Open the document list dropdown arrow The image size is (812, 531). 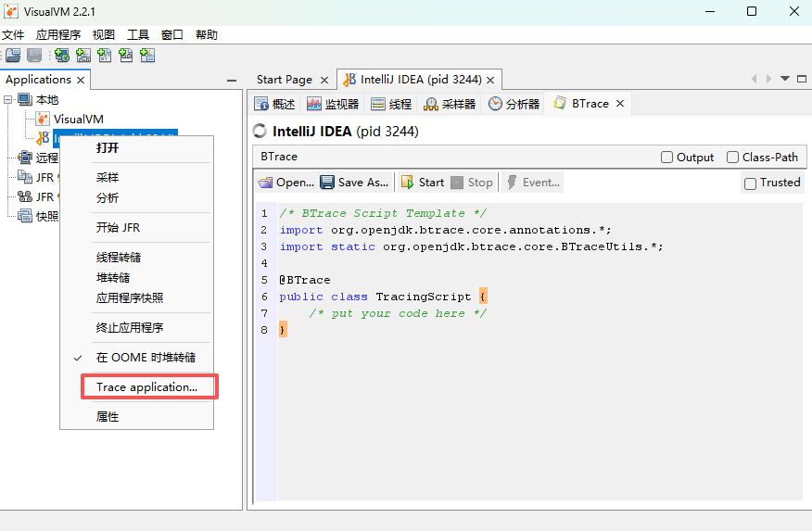[785, 79]
